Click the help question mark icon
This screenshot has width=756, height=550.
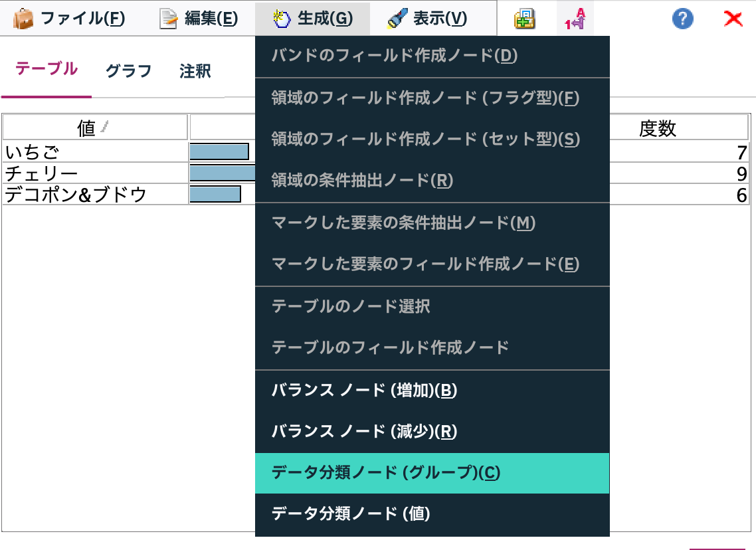(682, 17)
